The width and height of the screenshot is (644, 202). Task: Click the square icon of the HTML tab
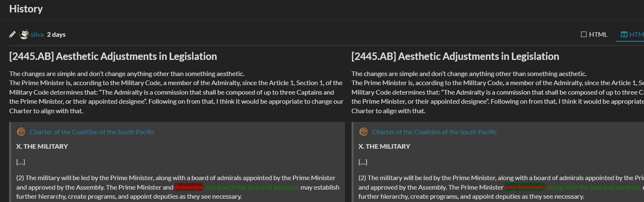pyautogui.click(x=583, y=34)
